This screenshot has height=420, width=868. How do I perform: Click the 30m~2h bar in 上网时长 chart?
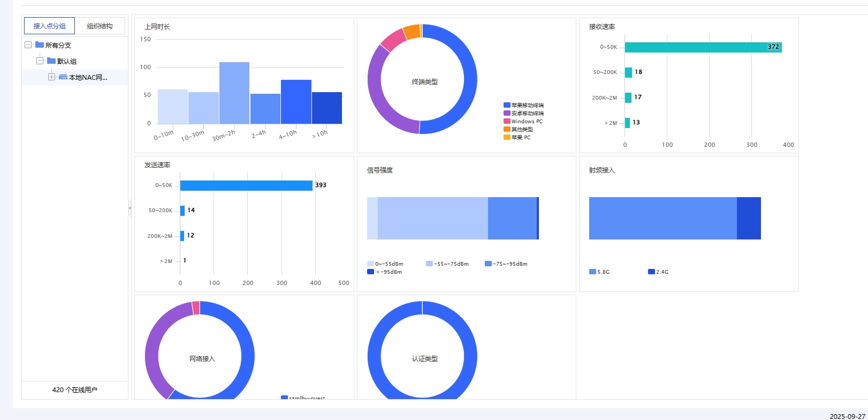234,93
